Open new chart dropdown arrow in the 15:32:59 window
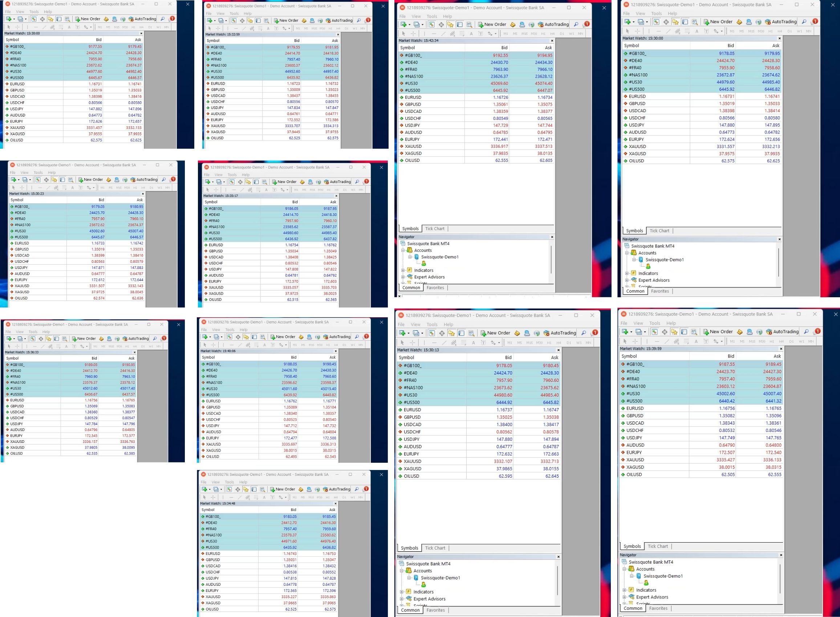This screenshot has height=617, width=840. 215,21
